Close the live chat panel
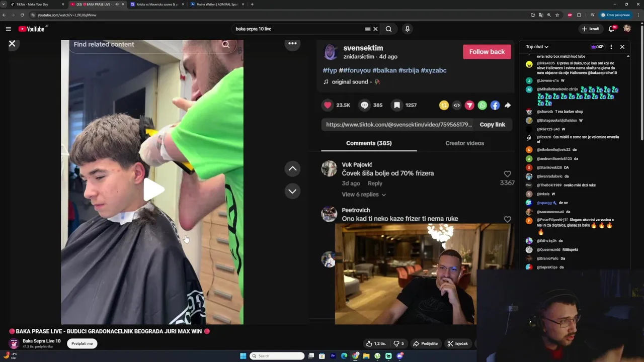The width and height of the screenshot is (644, 362). [x=622, y=47]
